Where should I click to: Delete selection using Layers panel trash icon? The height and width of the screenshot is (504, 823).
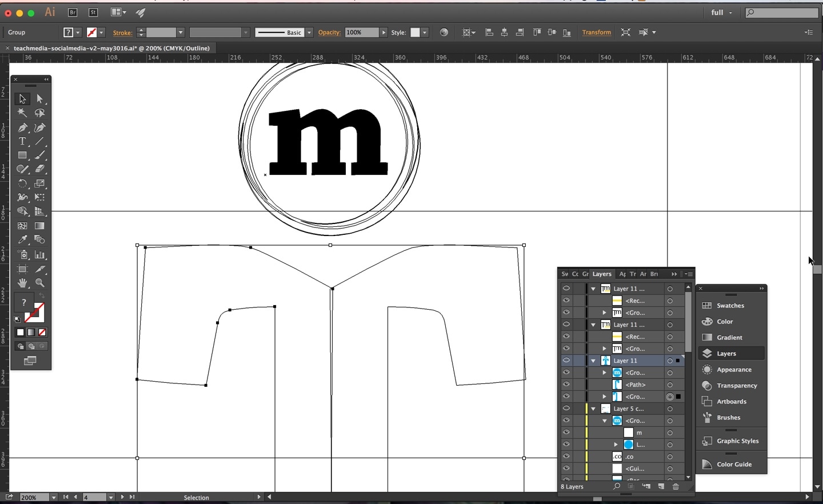(676, 487)
